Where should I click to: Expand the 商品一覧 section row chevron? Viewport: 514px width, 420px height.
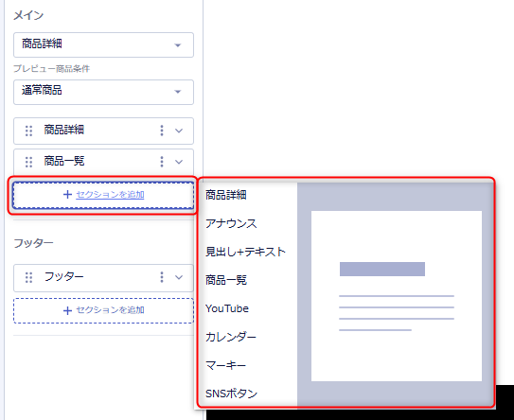coord(179,162)
